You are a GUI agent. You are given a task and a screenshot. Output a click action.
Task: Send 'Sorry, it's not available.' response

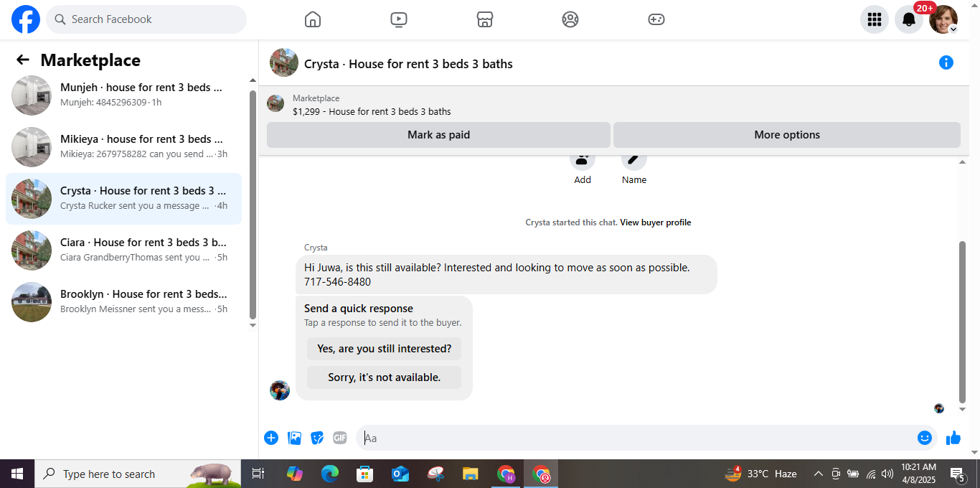(x=384, y=377)
